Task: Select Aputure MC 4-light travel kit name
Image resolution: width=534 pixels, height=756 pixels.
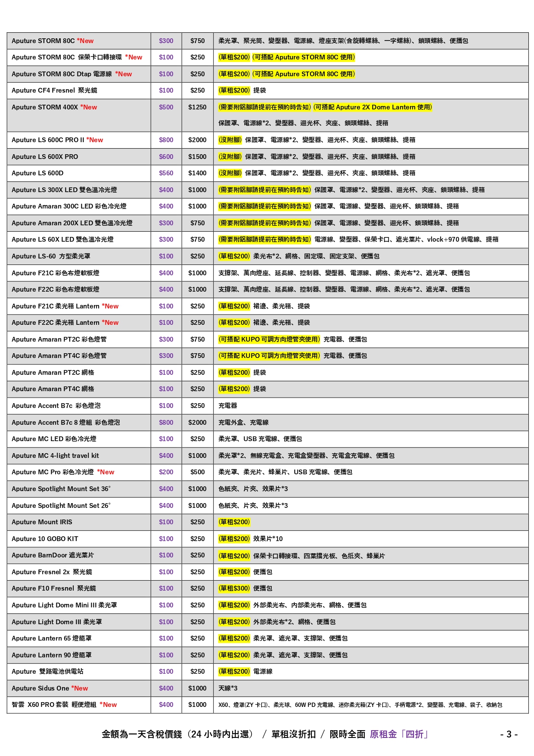Action: (55, 456)
